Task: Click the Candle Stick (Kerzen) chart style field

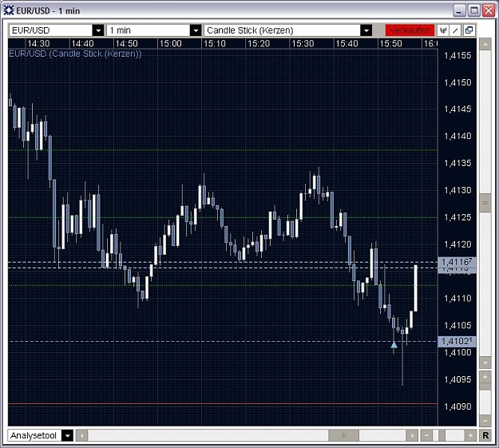Action: pyautogui.click(x=283, y=30)
